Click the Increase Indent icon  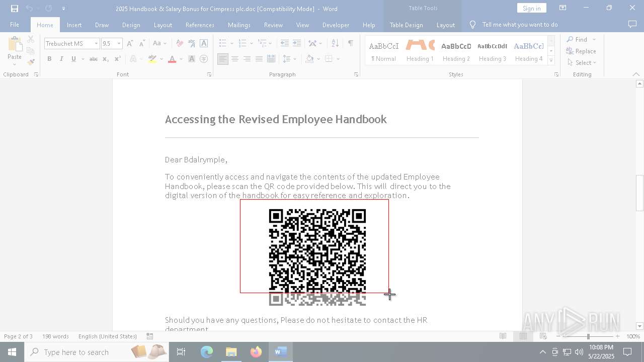pos(297,44)
